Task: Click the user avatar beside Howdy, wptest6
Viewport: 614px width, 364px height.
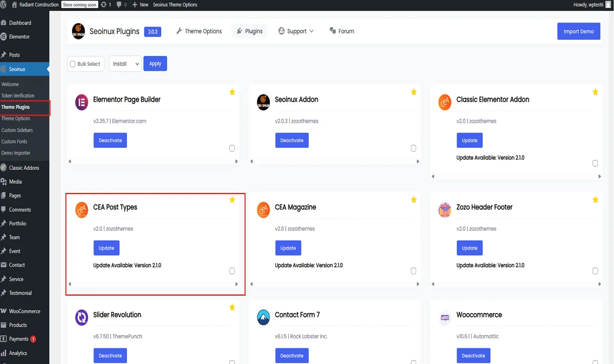Action: coord(608,5)
